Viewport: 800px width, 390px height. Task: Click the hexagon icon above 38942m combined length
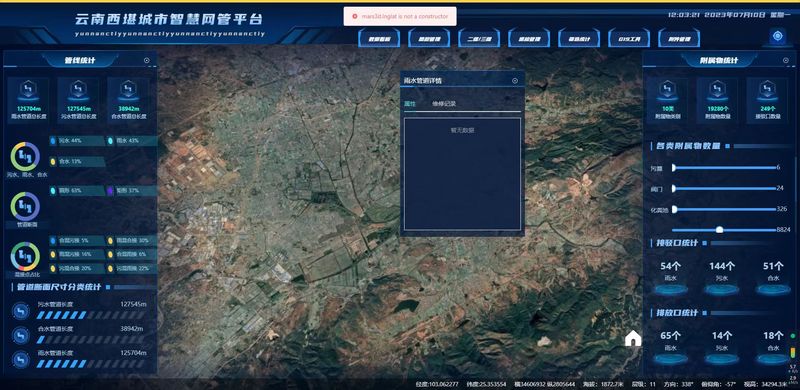128,90
